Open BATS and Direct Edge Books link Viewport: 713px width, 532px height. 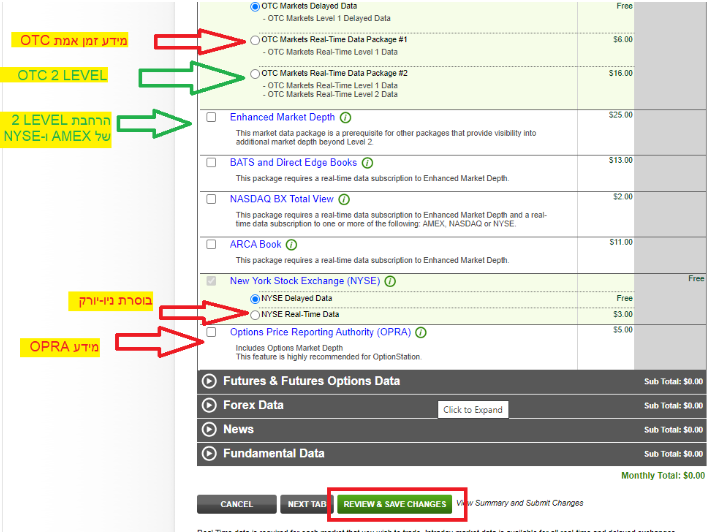tap(293, 163)
